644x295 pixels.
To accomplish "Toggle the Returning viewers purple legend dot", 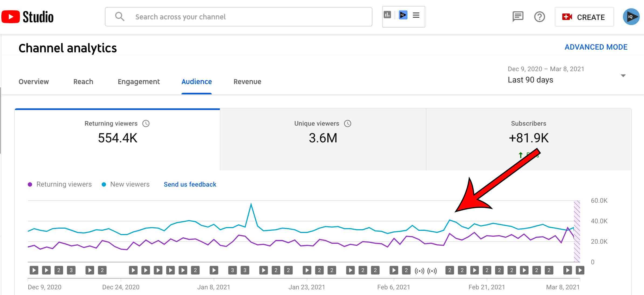I will click(30, 184).
